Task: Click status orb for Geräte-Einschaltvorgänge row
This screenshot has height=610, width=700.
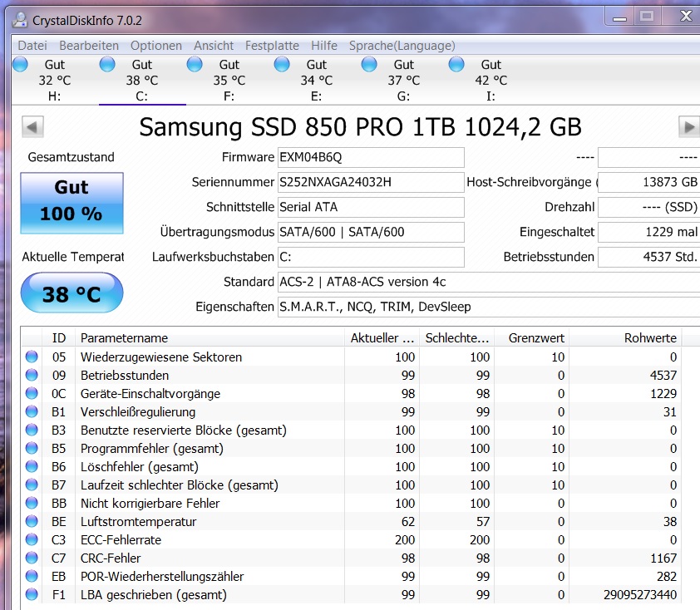Action: point(32,393)
